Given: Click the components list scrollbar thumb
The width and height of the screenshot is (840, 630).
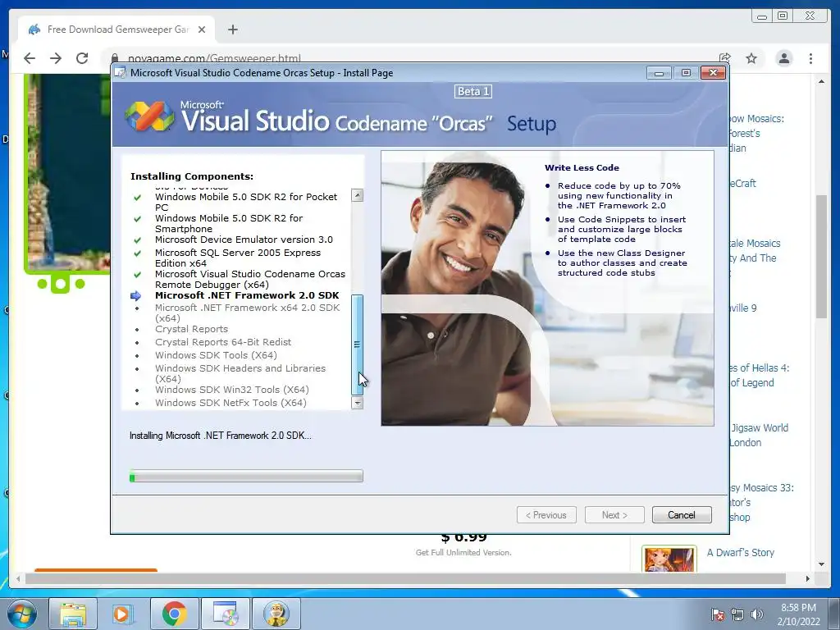Looking at the screenshot, I should click(357, 345).
